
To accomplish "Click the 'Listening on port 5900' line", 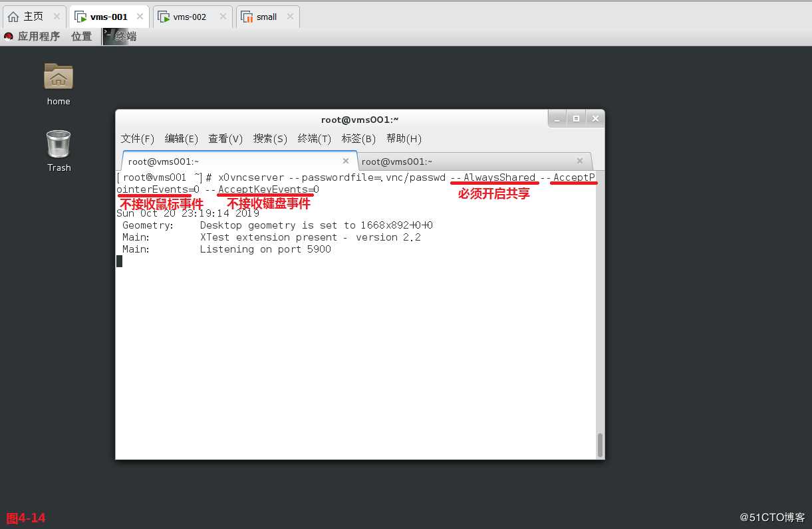I will tap(265, 249).
